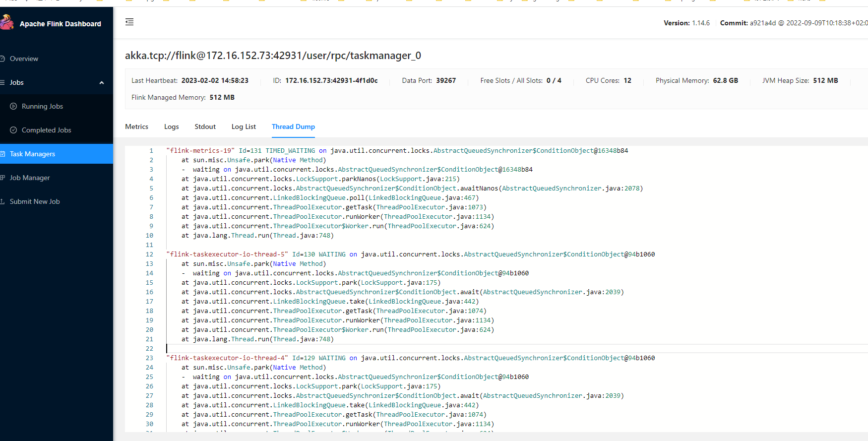This screenshot has height=441, width=868.
Task: Switch to the Stdout tab
Action: click(205, 126)
